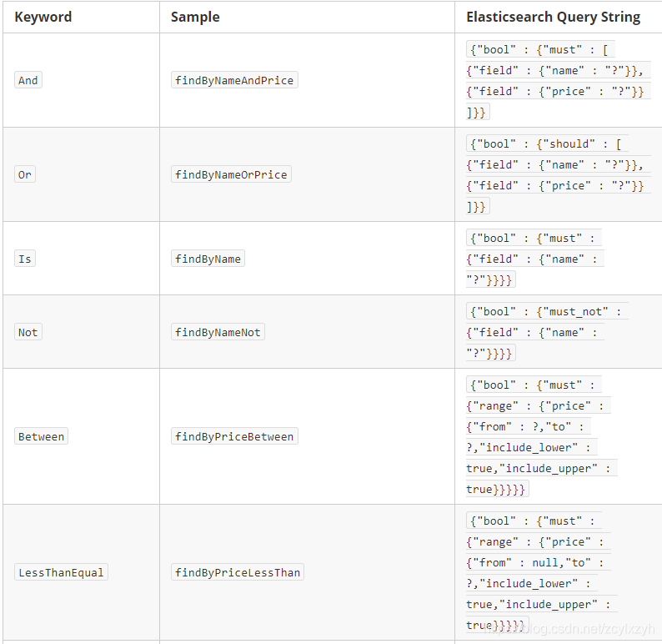Select the Between keyword code label

click(x=41, y=436)
